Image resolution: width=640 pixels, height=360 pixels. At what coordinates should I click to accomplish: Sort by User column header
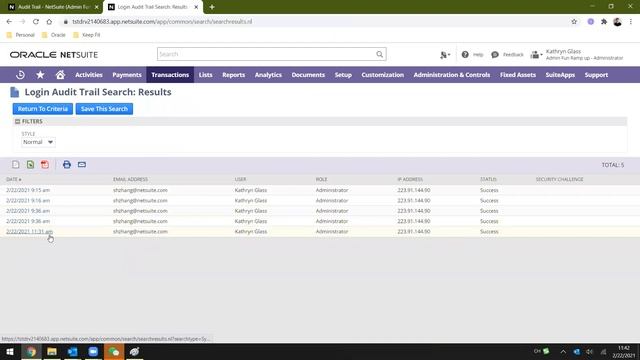(240, 179)
